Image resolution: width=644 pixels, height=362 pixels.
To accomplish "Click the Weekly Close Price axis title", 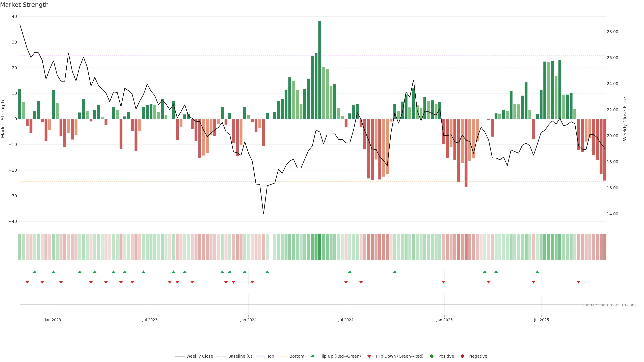I will pos(625,119).
